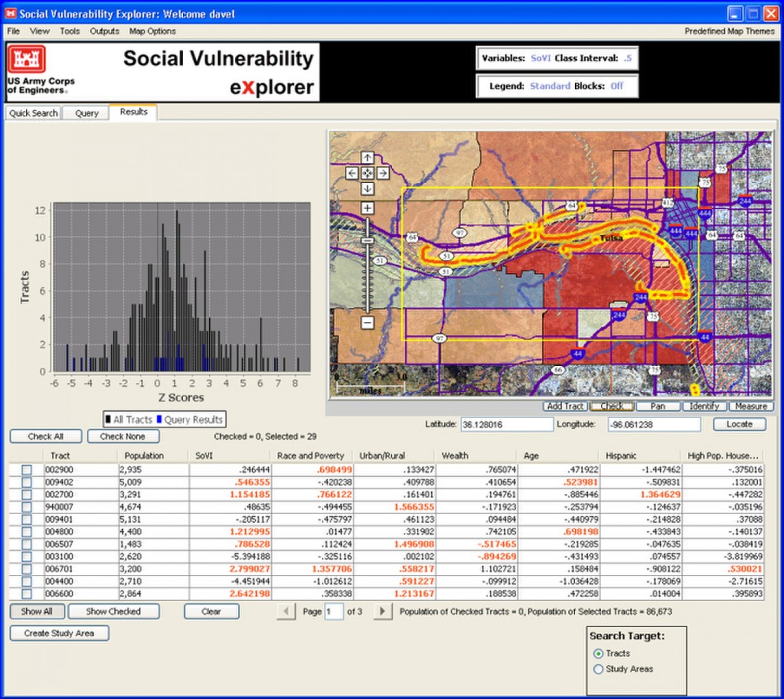Choose the Measure tool for the map
The height and width of the screenshot is (699, 784).
[x=751, y=406]
